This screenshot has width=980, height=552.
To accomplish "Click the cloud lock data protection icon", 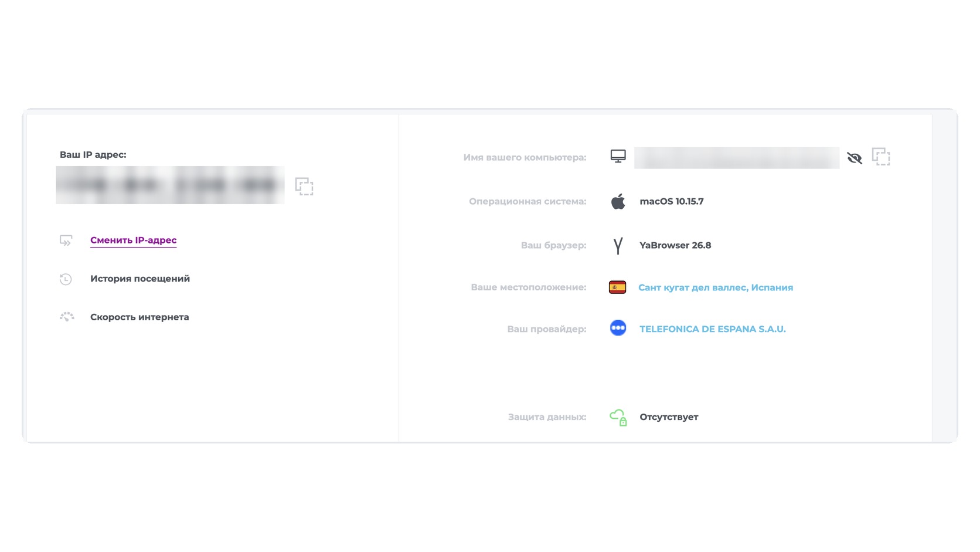I will 618,417.
